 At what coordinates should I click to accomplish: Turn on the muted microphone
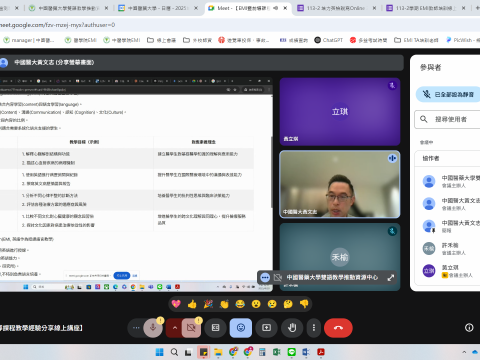click(x=153, y=328)
